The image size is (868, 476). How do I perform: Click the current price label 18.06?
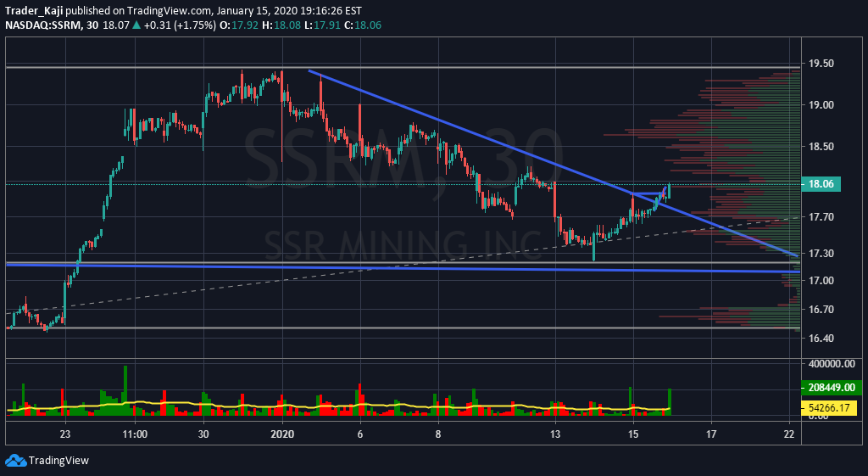(821, 184)
